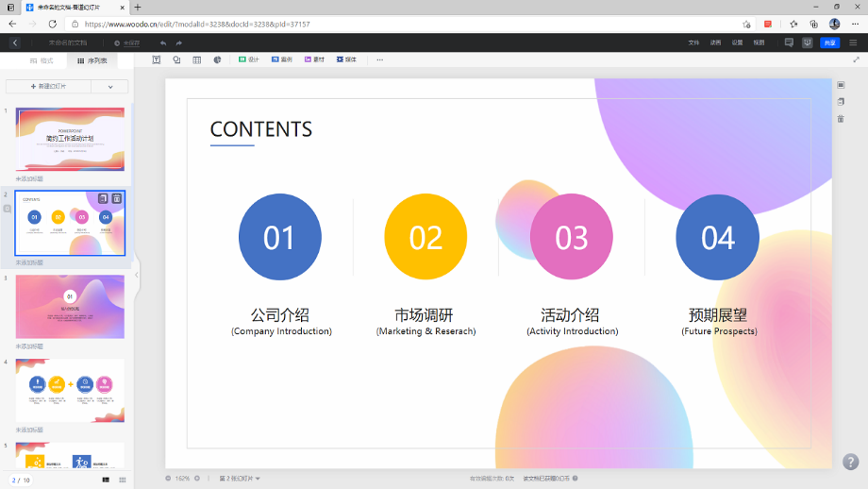
Task: Collapse the slide panel with side handle
Action: [136, 275]
